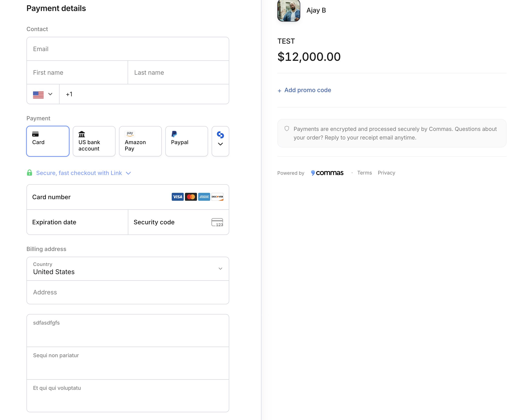Click the CVC security code card icon
Screen dimensions: 522x420
pos(217,222)
